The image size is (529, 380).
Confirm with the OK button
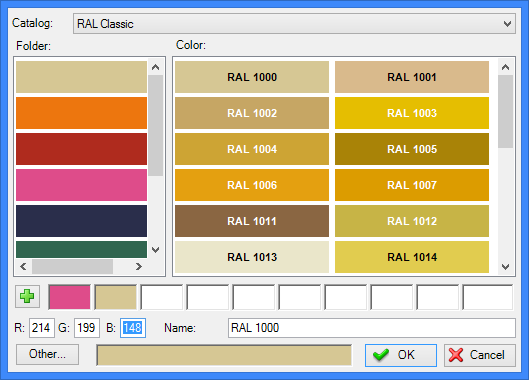(401, 355)
